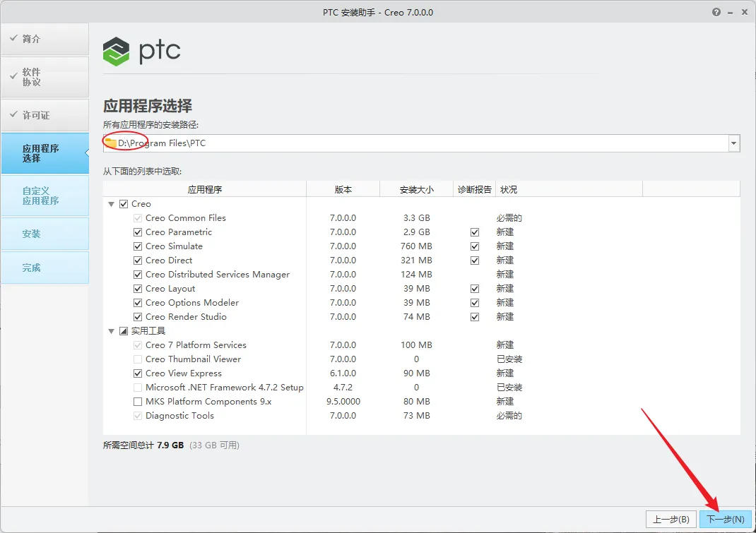Select the Creo Options Modeler label

192,303
